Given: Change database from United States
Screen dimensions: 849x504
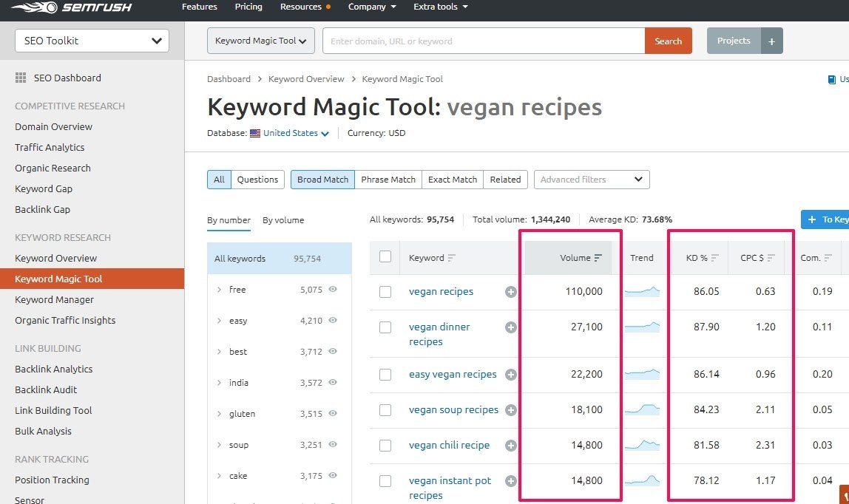Looking at the screenshot, I should pyautogui.click(x=296, y=133).
